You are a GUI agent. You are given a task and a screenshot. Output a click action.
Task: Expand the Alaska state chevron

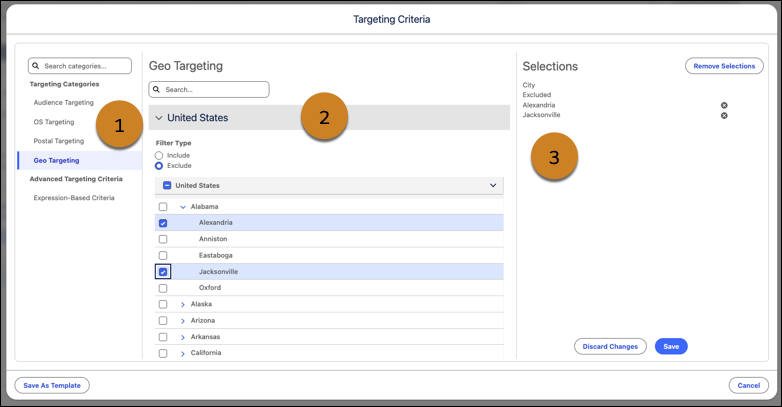(183, 304)
